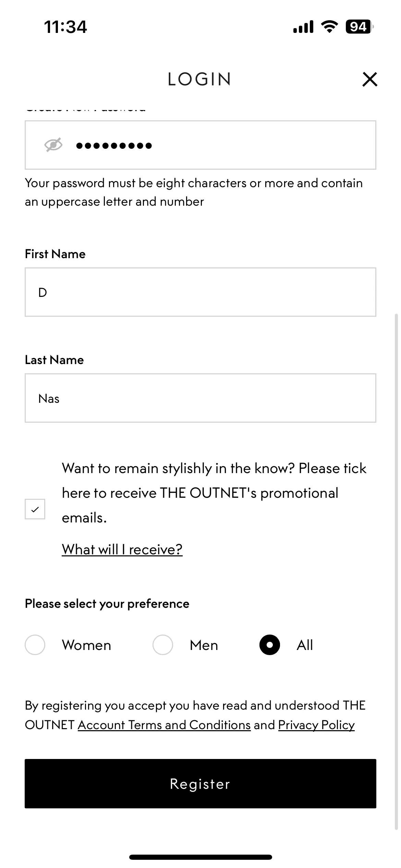Open the 'What will I receive?' link
This screenshot has height=868, width=401.
click(x=122, y=550)
